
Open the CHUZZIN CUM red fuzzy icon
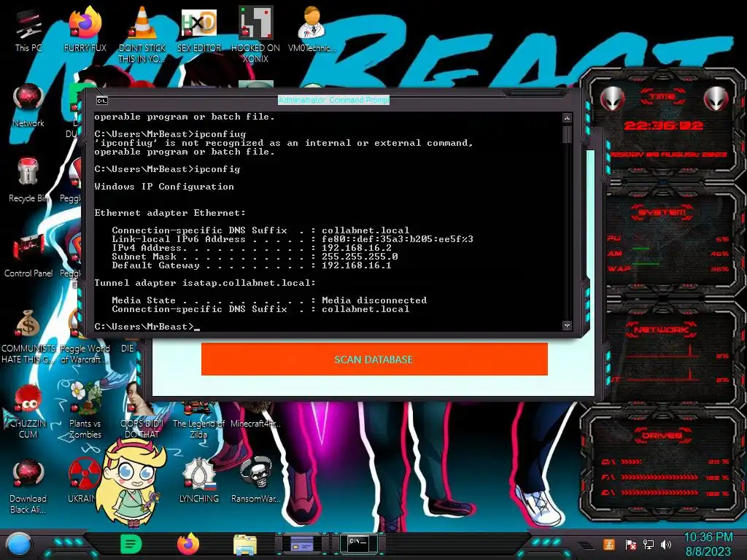[x=28, y=411]
